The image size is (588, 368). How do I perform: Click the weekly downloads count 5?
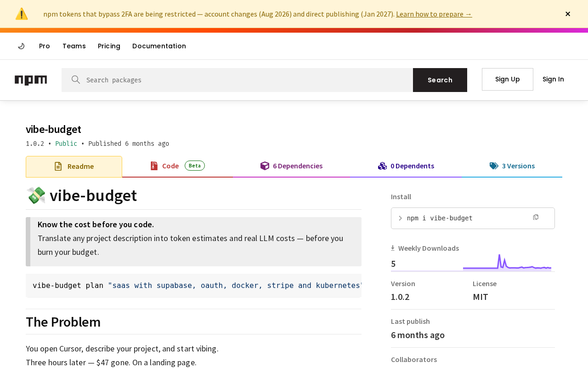(393, 264)
